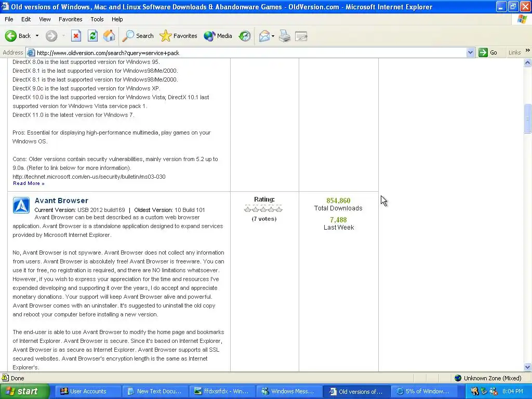Click the 7,488 last week count

(338, 220)
